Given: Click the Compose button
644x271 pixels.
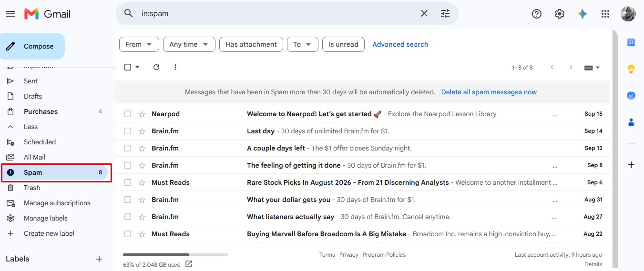Looking at the screenshot, I should tap(32, 46).
